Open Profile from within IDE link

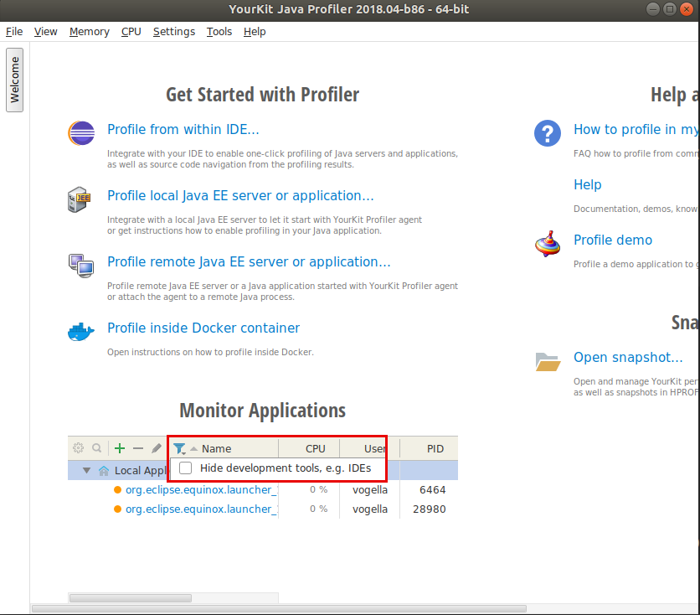(x=183, y=129)
